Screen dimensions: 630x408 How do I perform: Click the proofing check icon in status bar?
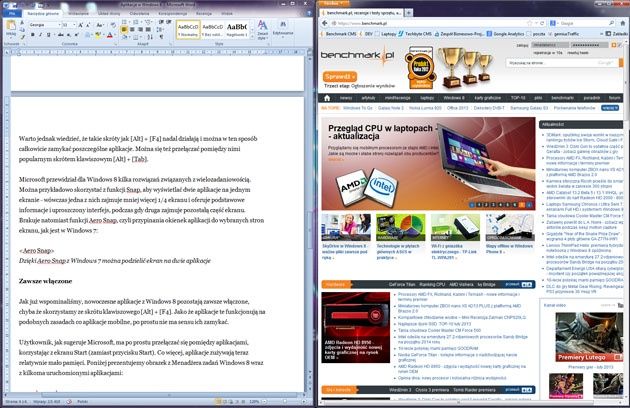click(69, 401)
